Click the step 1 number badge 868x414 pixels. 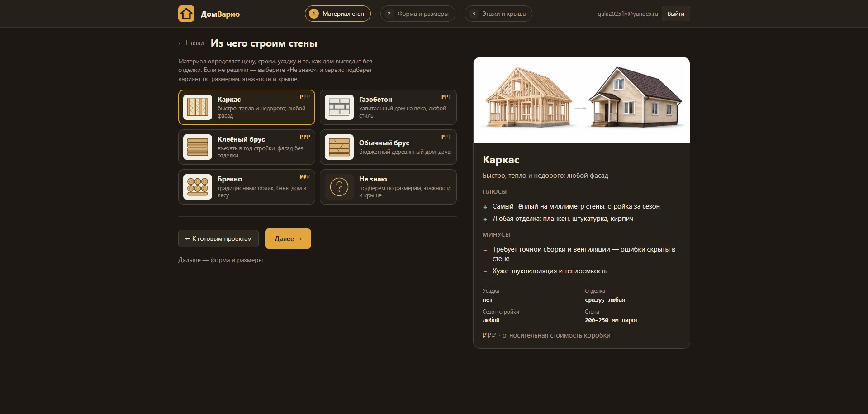click(314, 14)
